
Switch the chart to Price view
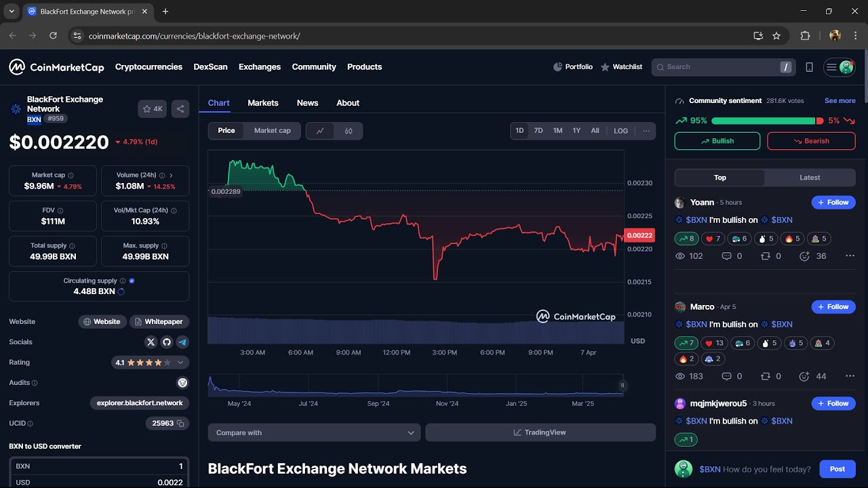click(x=226, y=131)
